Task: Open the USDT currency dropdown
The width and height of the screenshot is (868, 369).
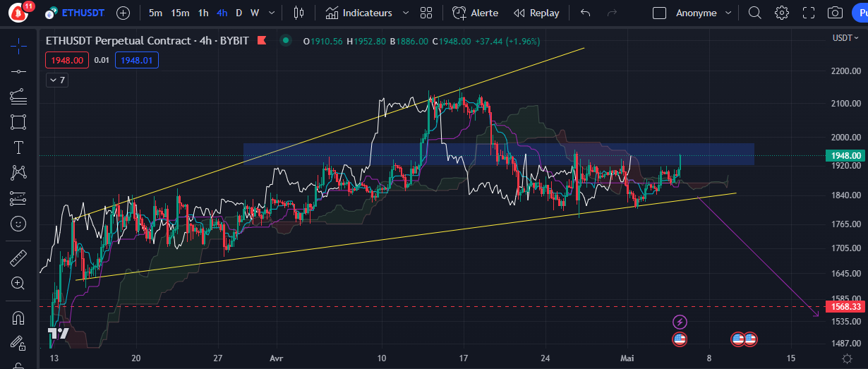Action: 845,38
